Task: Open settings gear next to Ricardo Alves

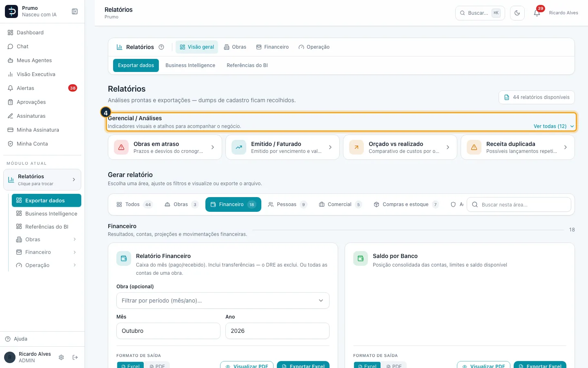Action: click(x=61, y=357)
